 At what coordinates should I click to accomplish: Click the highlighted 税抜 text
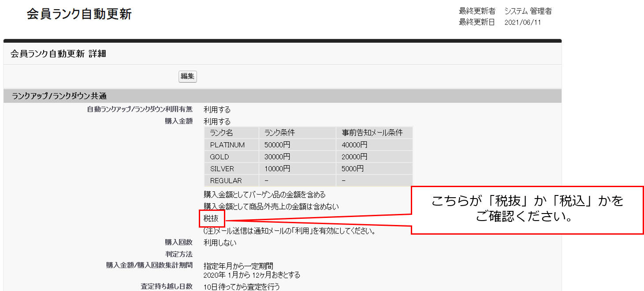point(211,218)
